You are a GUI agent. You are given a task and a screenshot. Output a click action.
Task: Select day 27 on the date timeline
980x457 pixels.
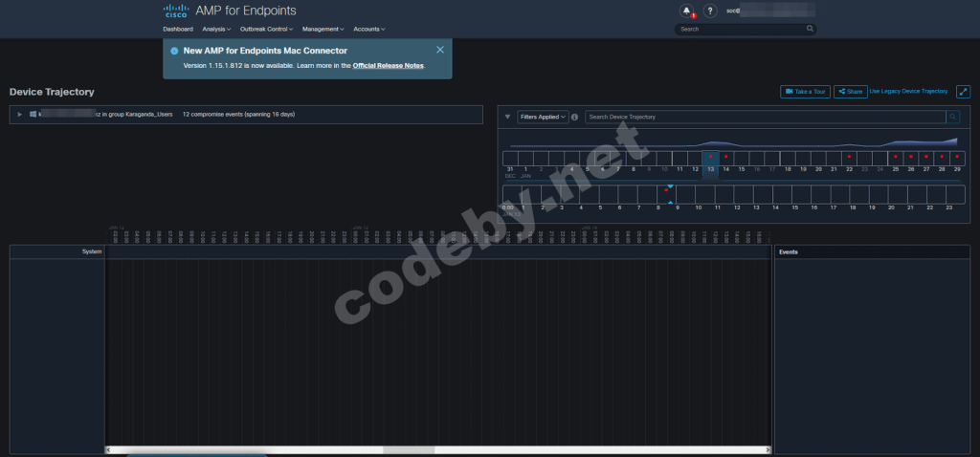coord(926,158)
